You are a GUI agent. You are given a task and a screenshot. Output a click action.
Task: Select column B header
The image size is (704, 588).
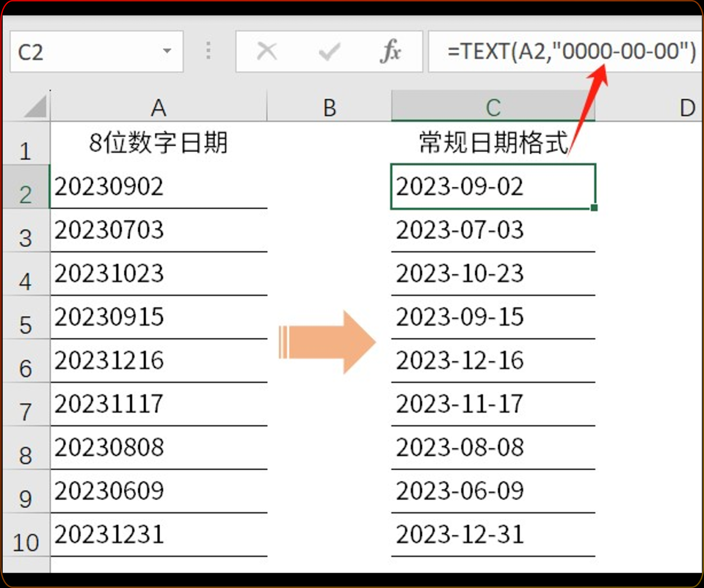[329, 107]
